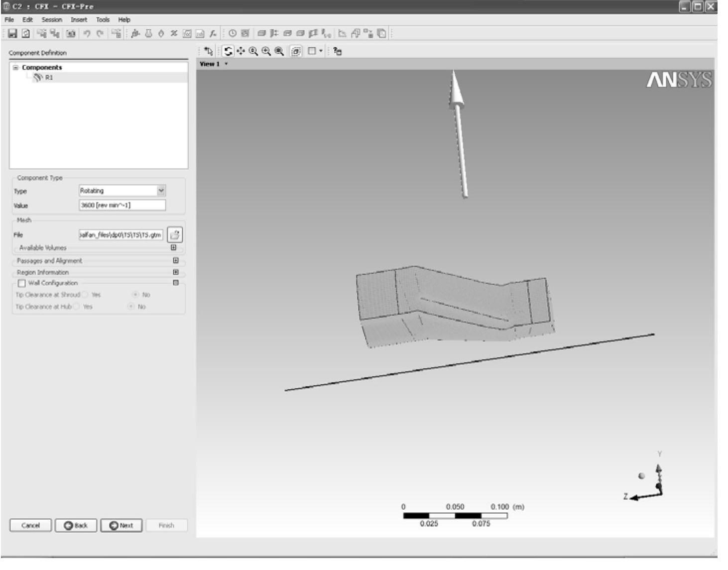The width and height of the screenshot is (728, 570).
Task: Click the Undo arrow icon
Action: point(87,34)
